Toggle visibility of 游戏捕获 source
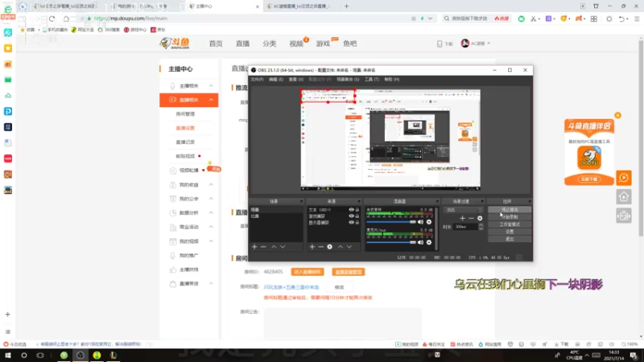This screenshot has width=644, height=362. click(351, 216)
